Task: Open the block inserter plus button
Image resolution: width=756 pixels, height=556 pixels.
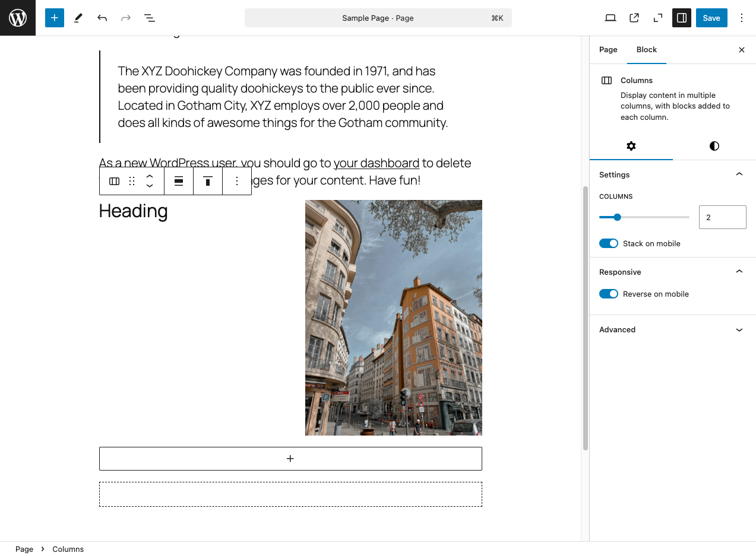Action: (54, 18)
